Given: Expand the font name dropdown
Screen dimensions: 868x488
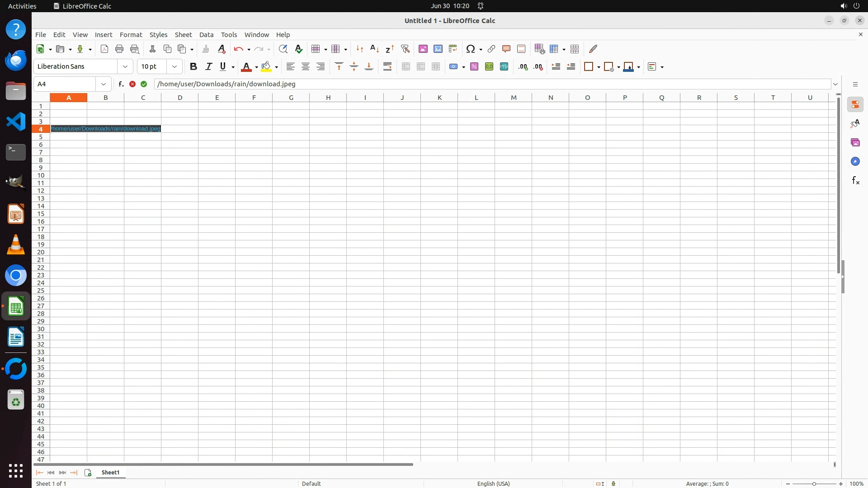Looking at the screenshot, I should pyautogui.click(x=125, y=66).
